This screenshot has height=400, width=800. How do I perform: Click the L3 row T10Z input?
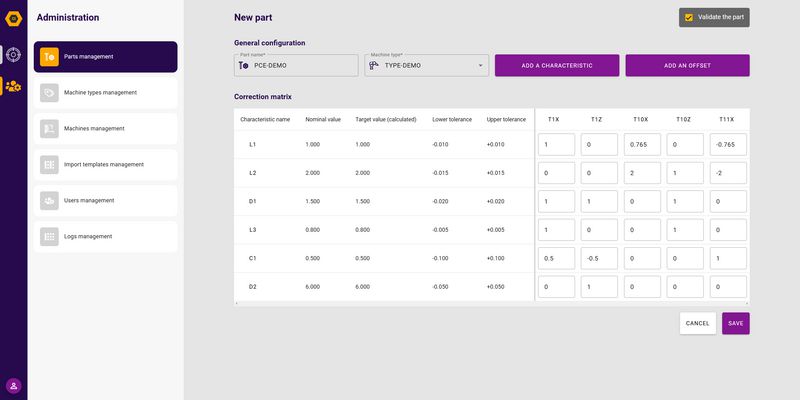(685, 230)
